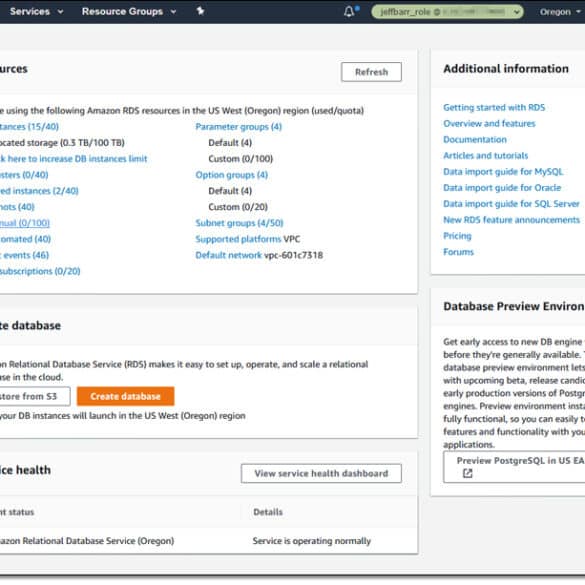The height and width of the screenshot is (585, 585).
Task: Open New RDS feature announcements link
Action: (x=512, y=220)
